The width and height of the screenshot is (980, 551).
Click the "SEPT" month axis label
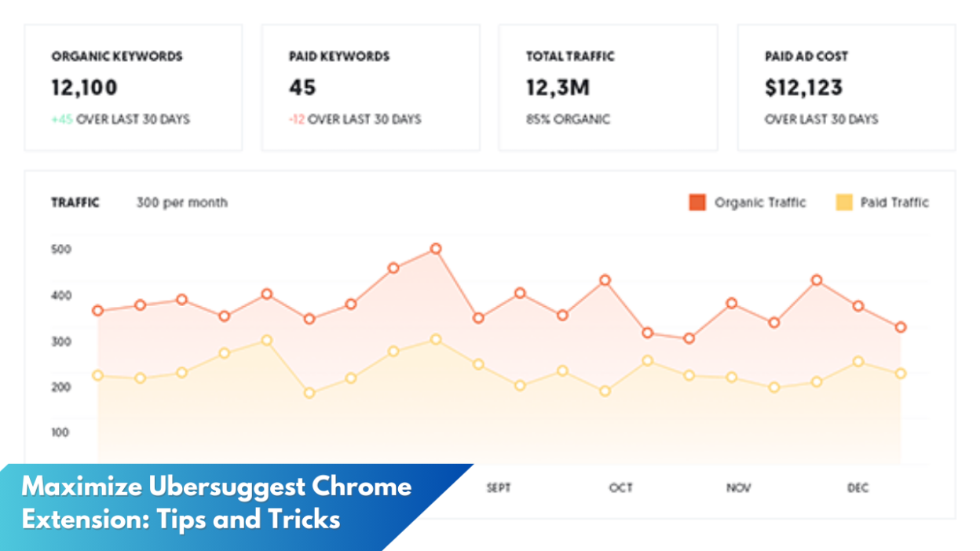(499, 488)
